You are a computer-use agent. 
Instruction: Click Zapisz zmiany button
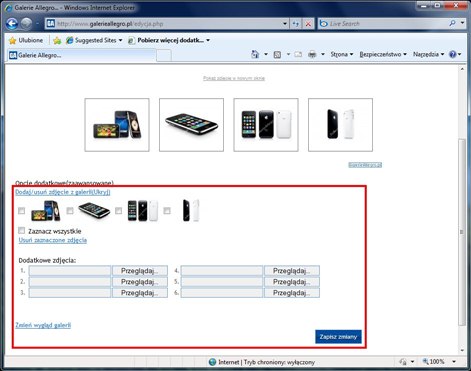[x=338, y=337]
